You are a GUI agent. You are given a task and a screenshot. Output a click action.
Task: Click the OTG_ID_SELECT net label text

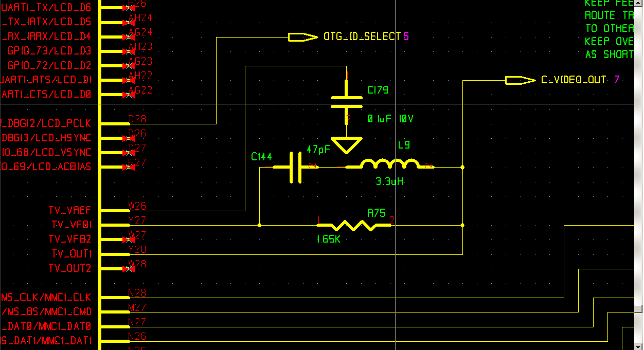coord(362,36)
